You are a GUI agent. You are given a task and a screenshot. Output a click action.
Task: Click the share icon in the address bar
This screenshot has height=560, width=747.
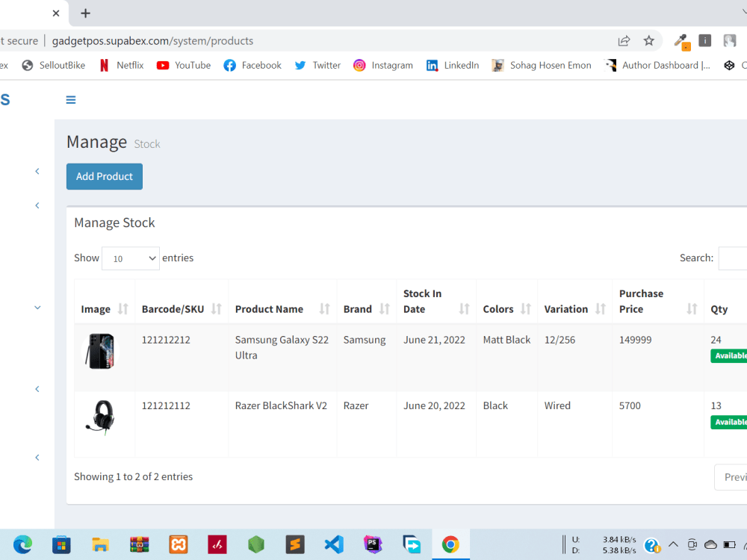tap(624, 41)
